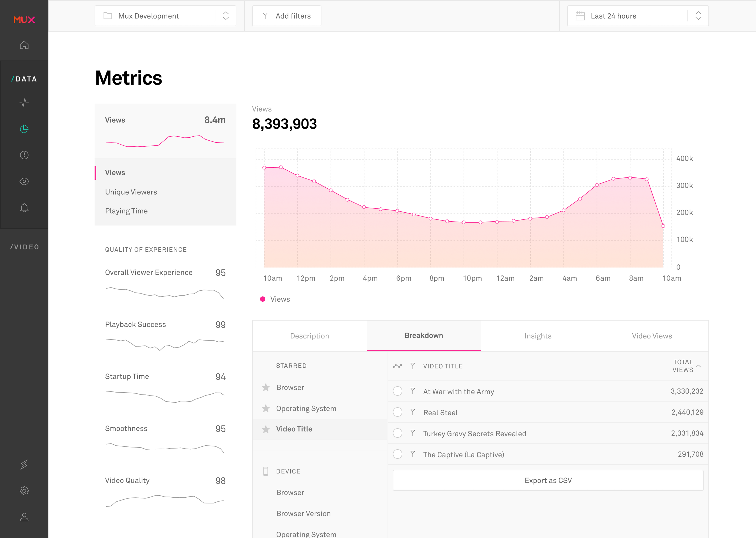Screen dimensions: 756x538
Task: Click the Mux logo
Action: [x=24, y=20]
